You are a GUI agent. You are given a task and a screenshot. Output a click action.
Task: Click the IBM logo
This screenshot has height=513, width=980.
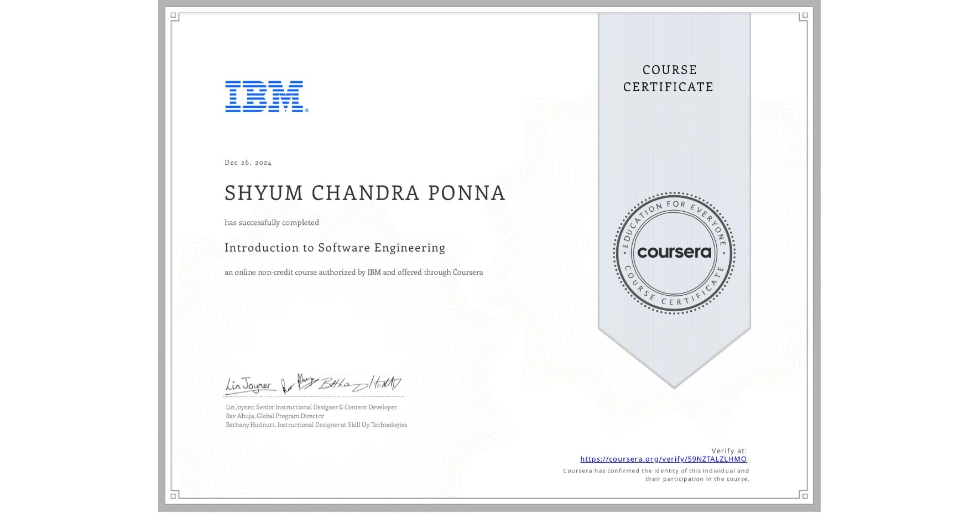(x=264, y=97)
